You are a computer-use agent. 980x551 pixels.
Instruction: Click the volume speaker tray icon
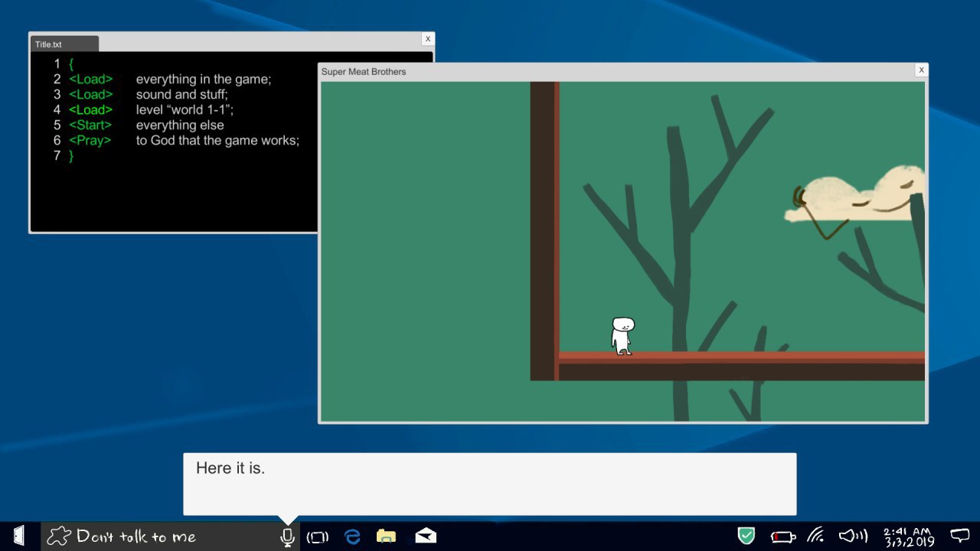pyautogui.click(x=853, y=536)
